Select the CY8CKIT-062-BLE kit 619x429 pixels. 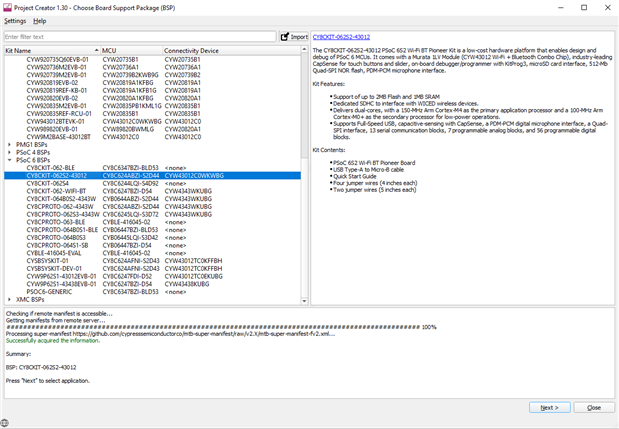tap(152, 168)
